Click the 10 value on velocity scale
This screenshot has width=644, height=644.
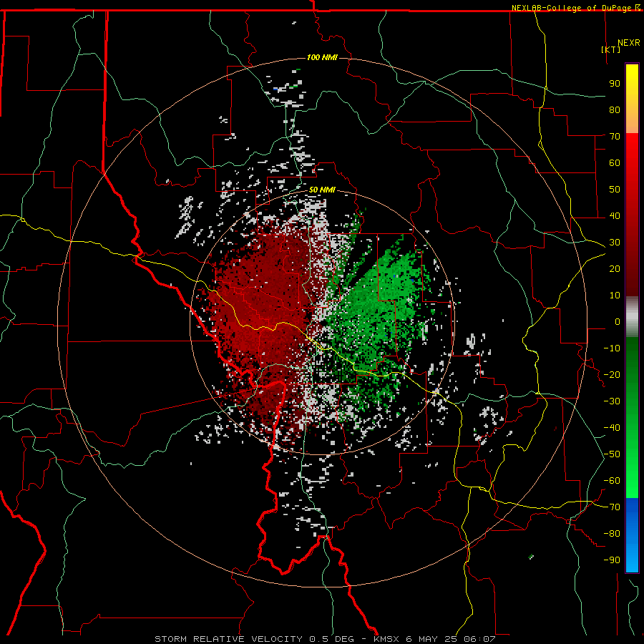point(615,296)
